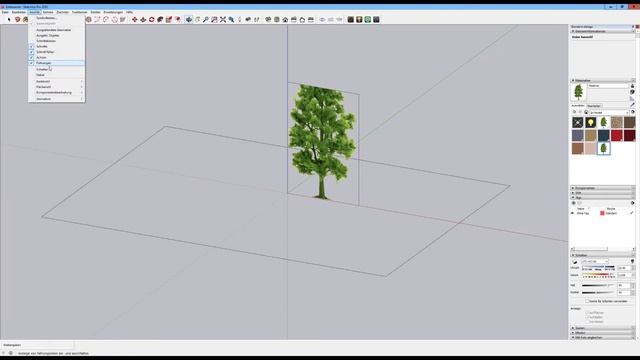Screen dimensions: 640x360
Task: Open the Fenster menu
Action: click(95, 12)
